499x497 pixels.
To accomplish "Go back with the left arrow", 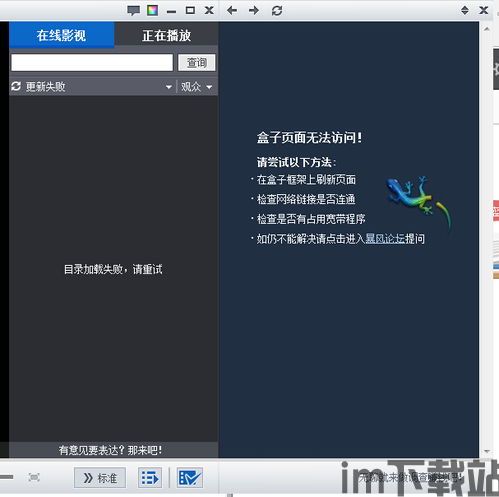I will point(232,11).
